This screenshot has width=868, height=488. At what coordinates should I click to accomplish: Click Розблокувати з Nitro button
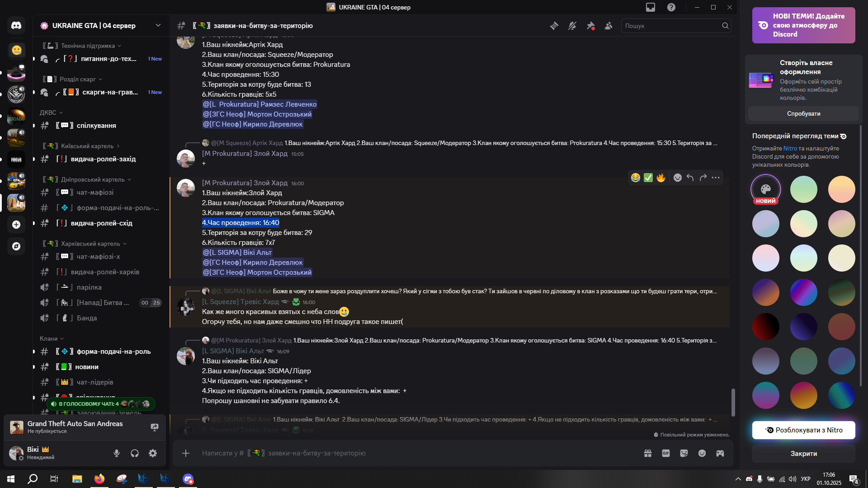coord(804,430)
